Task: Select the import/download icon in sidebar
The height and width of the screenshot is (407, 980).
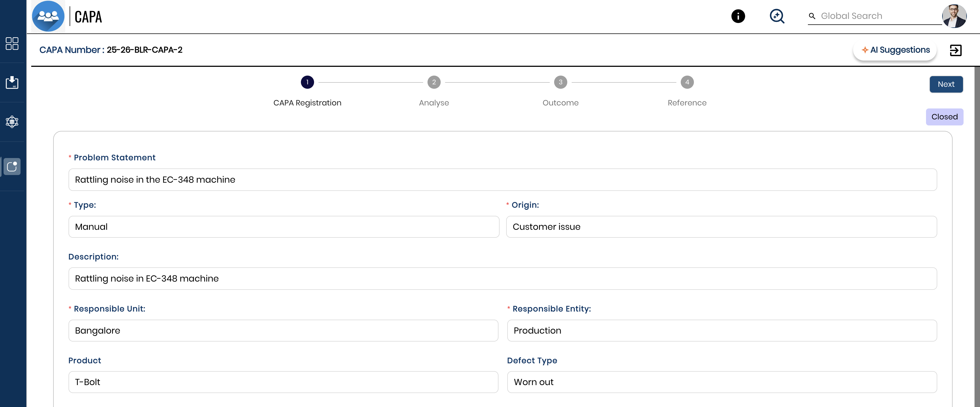Action: pos(12,82)
